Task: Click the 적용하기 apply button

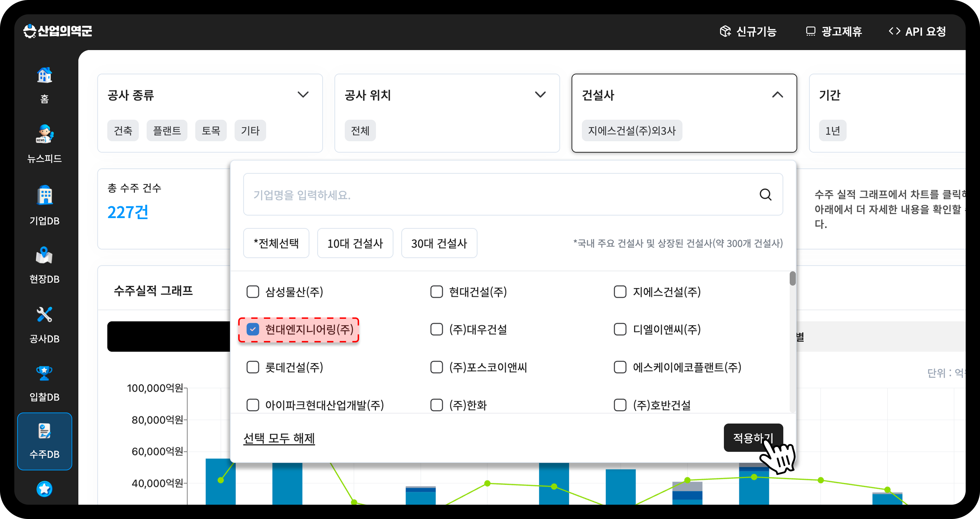Action: tap(753, 438)
